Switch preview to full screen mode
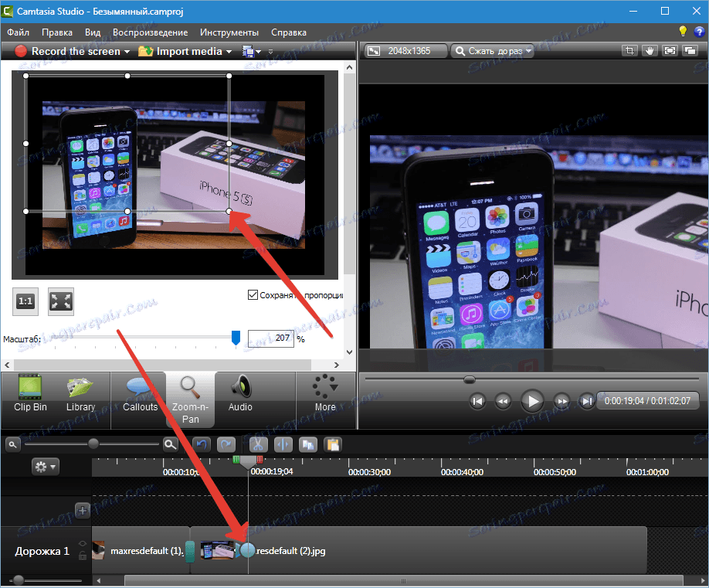Screen dimensions: 709x588 click(x=670, y=51)
